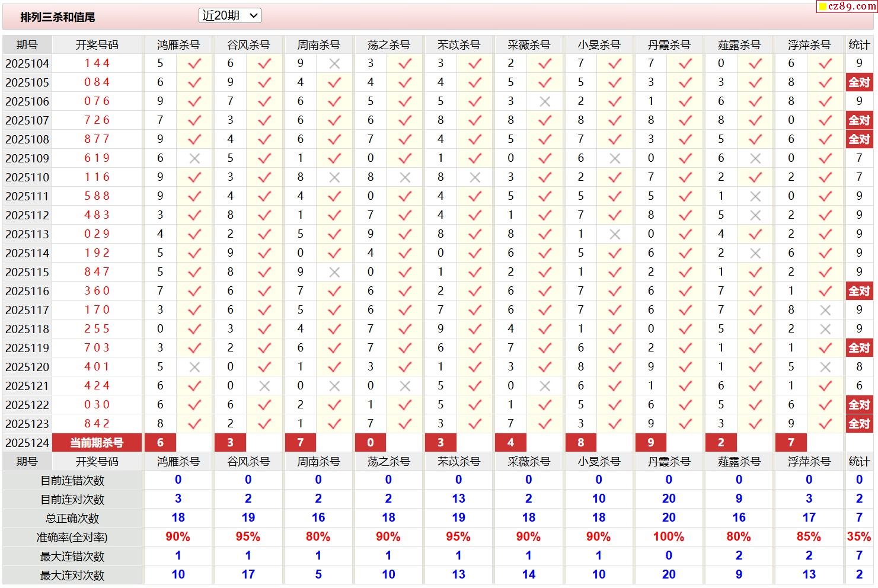This screenshot has width=878, height=588.
Task: Click 全对 badge in row 2025105
Action: (859, 82)
